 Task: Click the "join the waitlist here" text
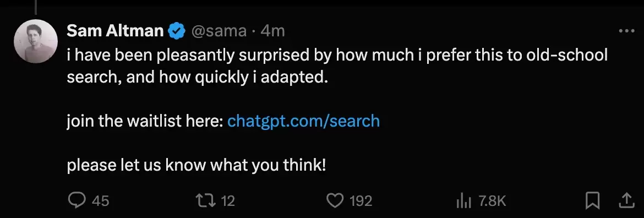pyautogui.click(x=145, y=121)
